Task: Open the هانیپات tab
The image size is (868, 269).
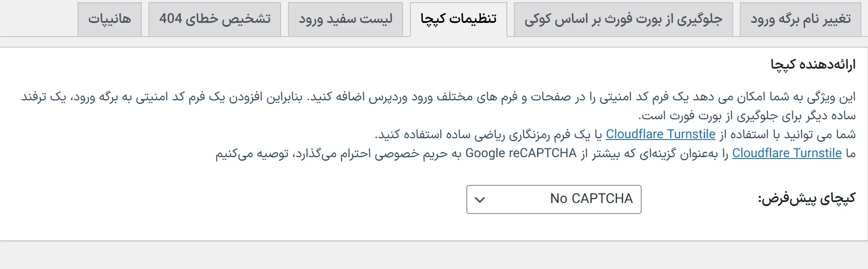Action: point(110,19)
